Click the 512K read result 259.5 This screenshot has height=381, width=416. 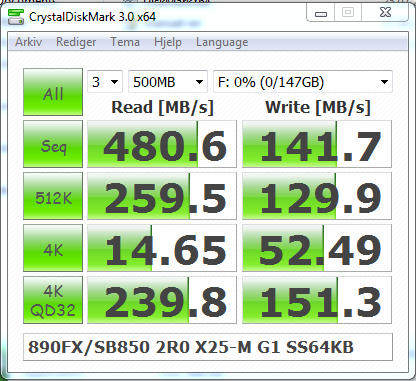[x=162, y=196]
